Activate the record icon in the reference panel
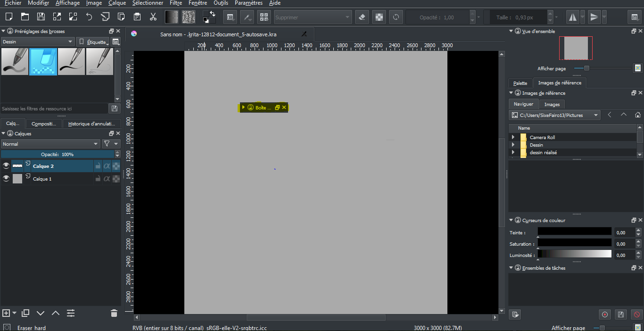The width and height of the screenshot is (644, 331). coord(605,314)
